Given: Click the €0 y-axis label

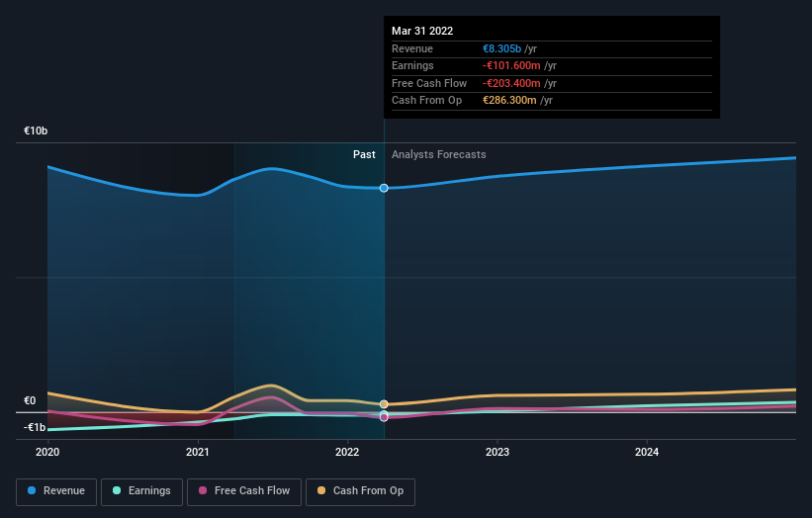Looking at the screenshot, I should click(30, 401).
